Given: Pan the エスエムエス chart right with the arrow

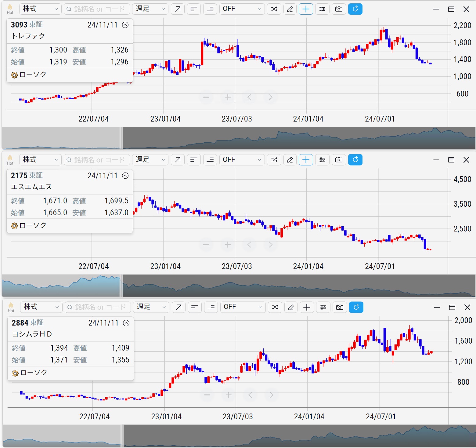Looking at the screenshot, I should tap(270, 245).
